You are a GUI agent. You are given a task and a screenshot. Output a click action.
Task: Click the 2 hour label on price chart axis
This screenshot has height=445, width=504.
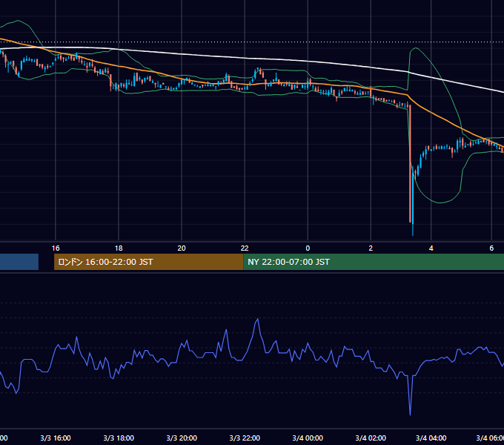371,248
